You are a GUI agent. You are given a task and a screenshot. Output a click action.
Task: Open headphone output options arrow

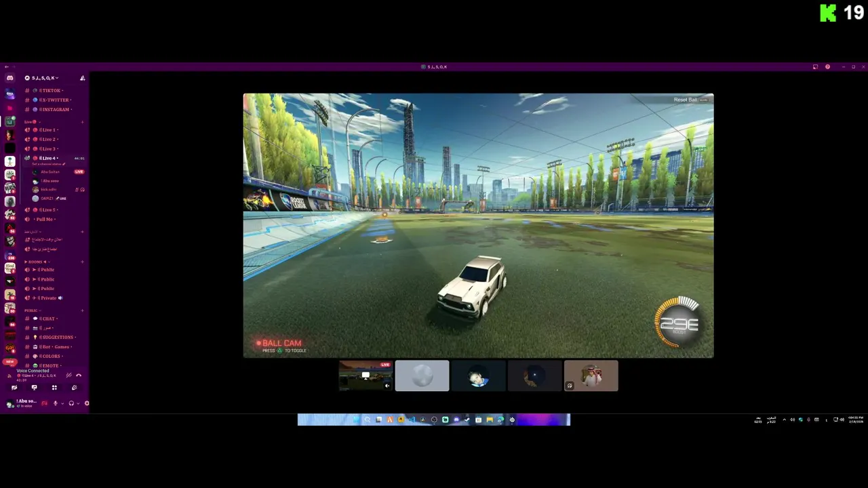point(78,403)
